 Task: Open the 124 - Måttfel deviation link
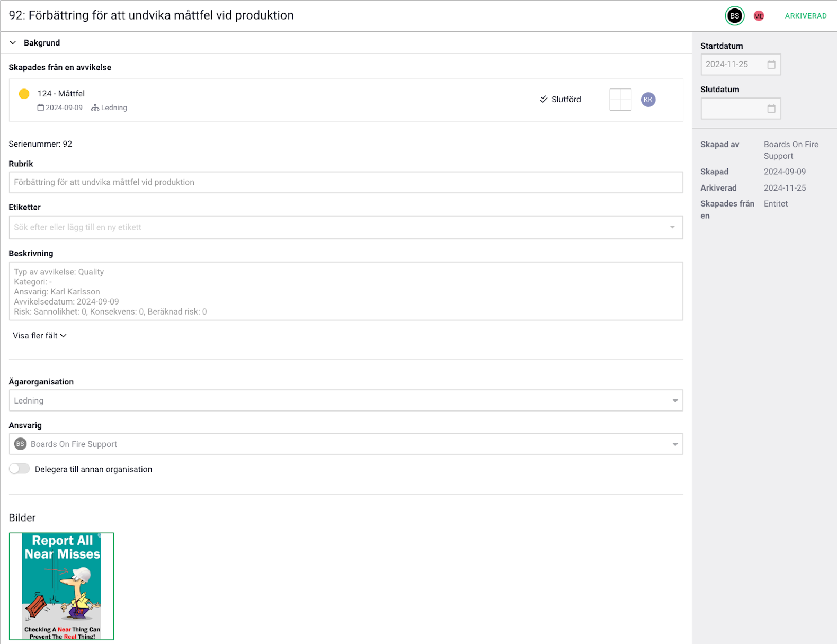coord(61,94)
